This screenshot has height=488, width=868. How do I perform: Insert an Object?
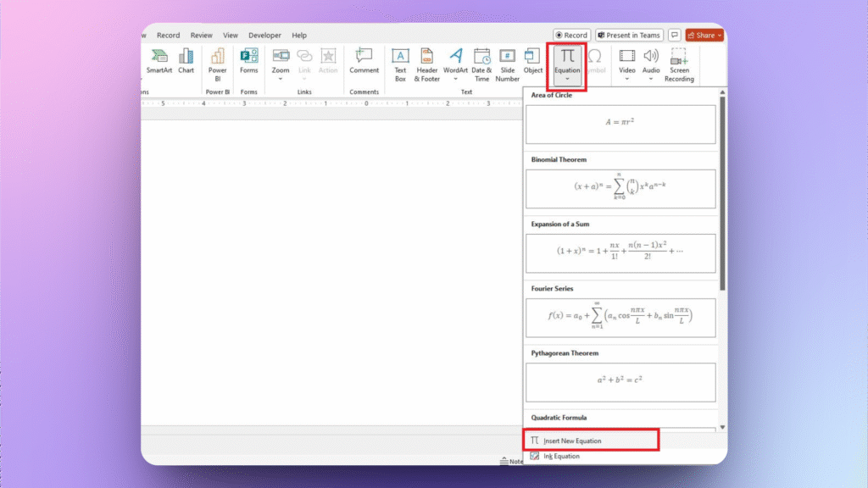(x=533, y=64)
